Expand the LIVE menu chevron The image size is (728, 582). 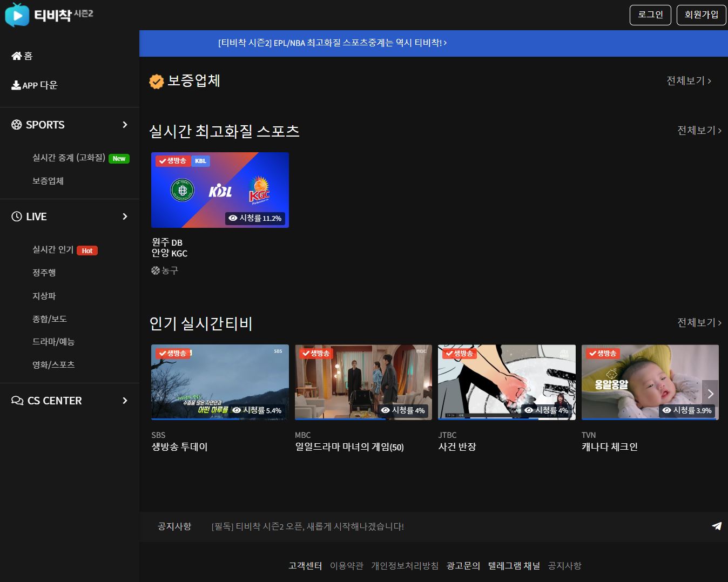[x=125, y=216]
